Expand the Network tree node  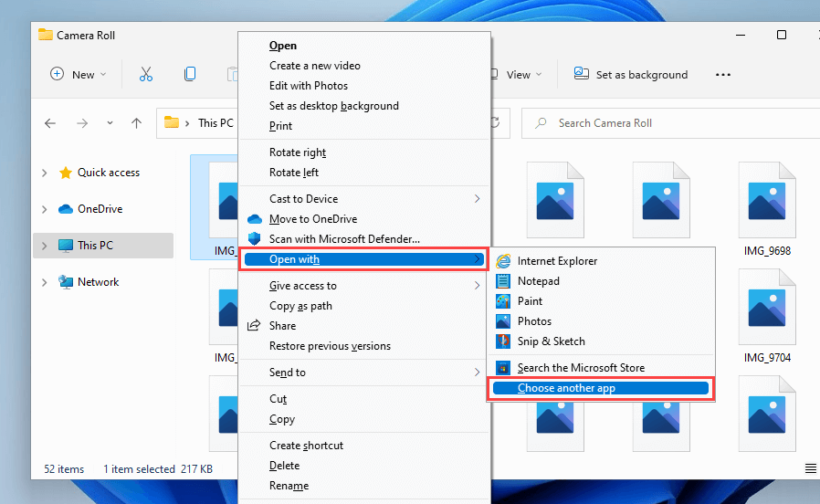[x=44, y=282]
